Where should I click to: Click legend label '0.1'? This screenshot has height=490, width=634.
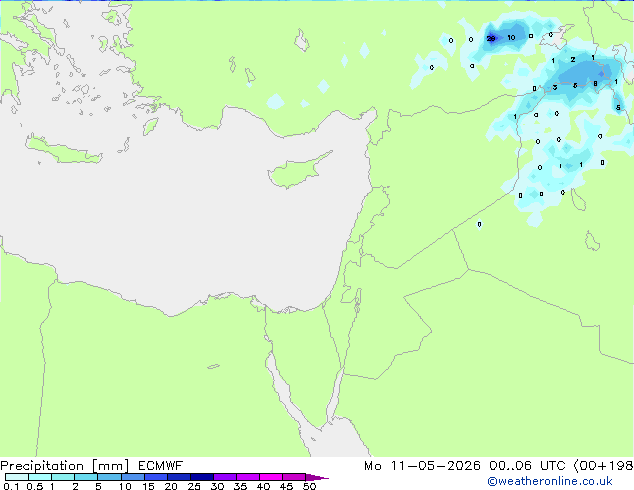(11, 486)
